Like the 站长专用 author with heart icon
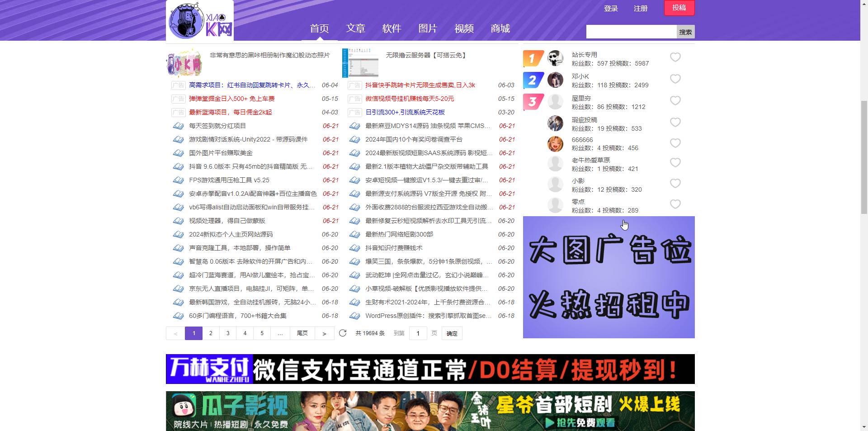Image resolution: width=868 pixels, height=431 pixels. 675,57
